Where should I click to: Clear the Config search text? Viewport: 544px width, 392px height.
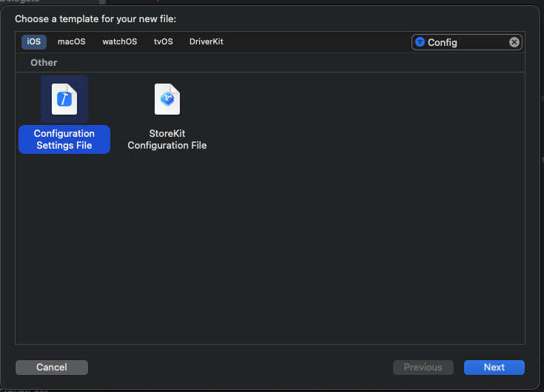pyautogui.click(x=514, y=42)
